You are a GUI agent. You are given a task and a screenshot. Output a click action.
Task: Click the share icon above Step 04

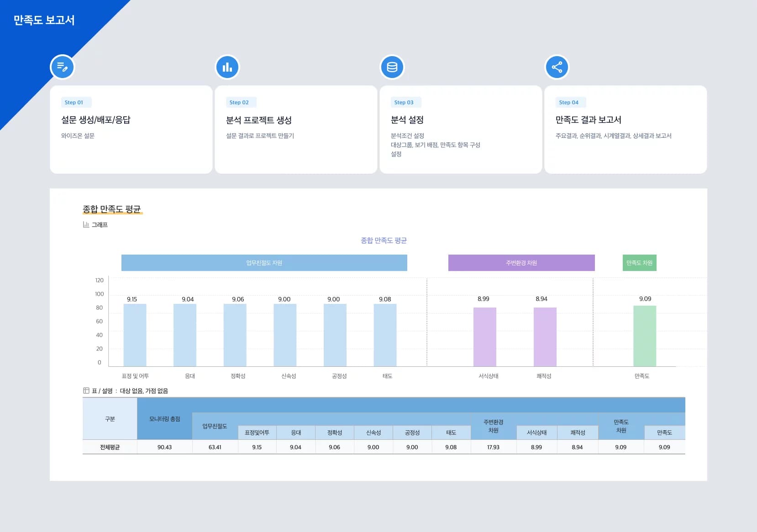coord(557,67)
